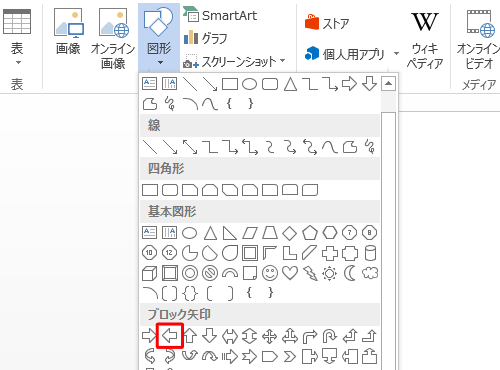Select the heart shape
Screen dimensions: 500x370
(290, 273)
